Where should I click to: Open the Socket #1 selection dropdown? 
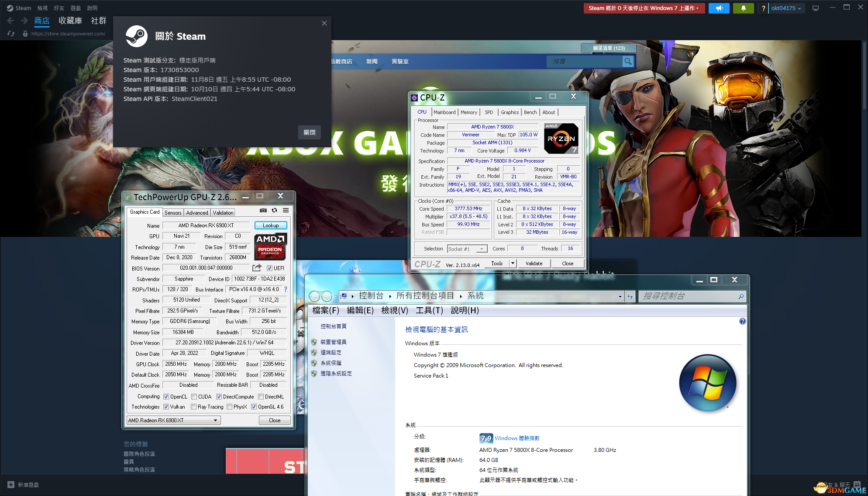(x=468, y=249)
